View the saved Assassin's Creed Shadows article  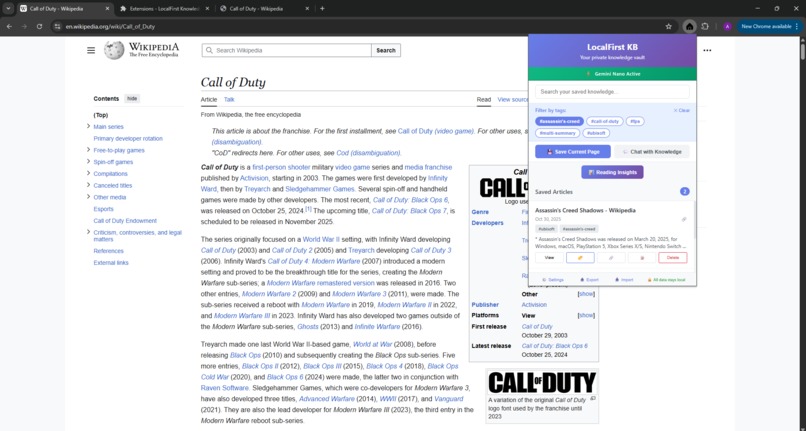coord(549,258)
